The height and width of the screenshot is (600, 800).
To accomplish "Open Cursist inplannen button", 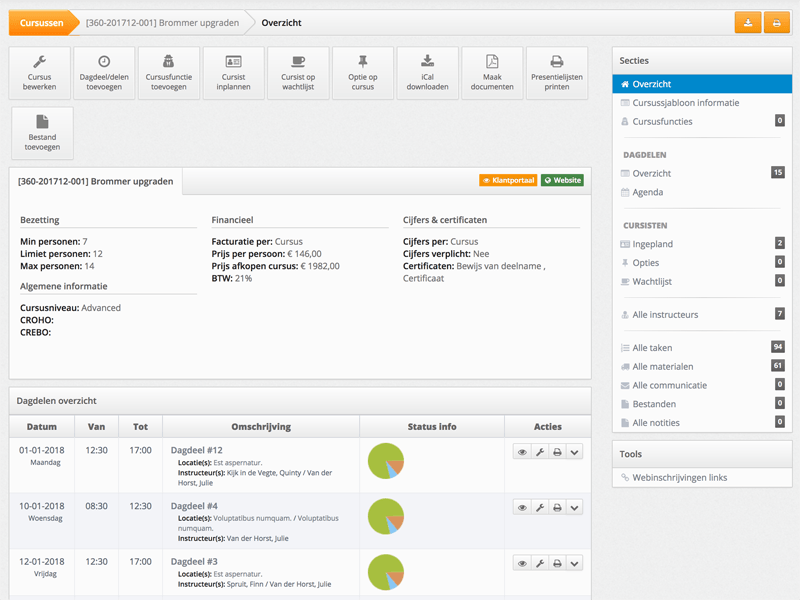I will tap(234, 73).
